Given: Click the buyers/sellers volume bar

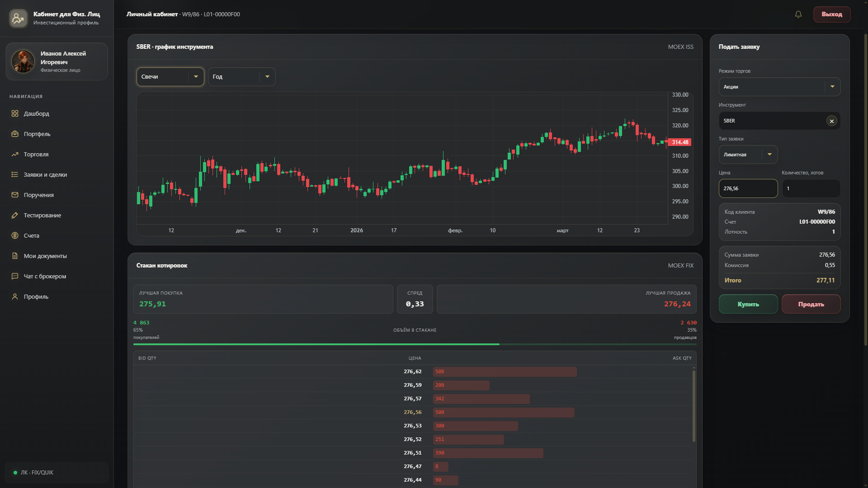Looking at the screenshot, I should (415, 344).
